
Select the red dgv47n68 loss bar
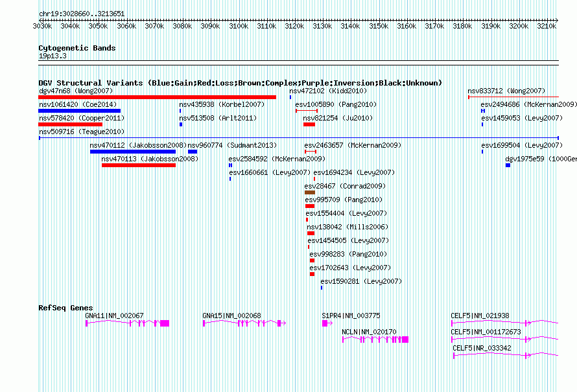click(157, 97)
